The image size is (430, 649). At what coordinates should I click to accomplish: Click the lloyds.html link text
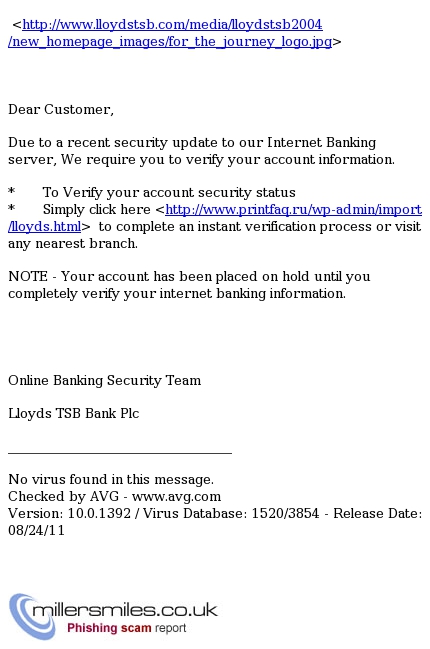(x=45, y=226)
